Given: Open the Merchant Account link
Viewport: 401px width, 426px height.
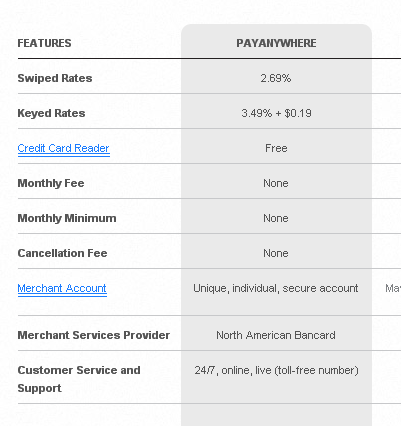Looking at the screenshot, I should 62,288.
